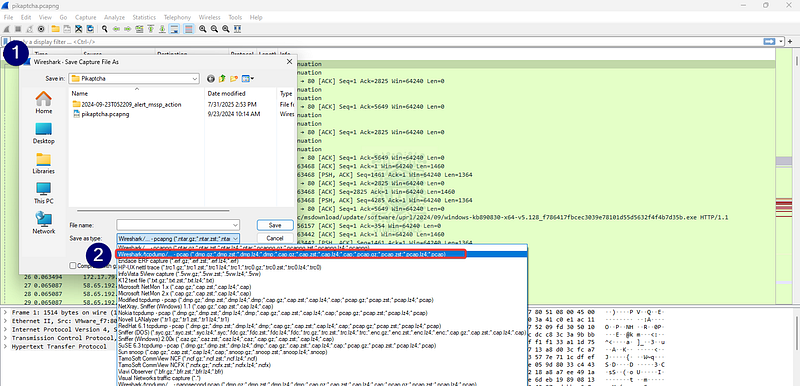This screenshot has width=800, height=386.
Task: Open the Wireless menu
Action: [x=210, y=17]
